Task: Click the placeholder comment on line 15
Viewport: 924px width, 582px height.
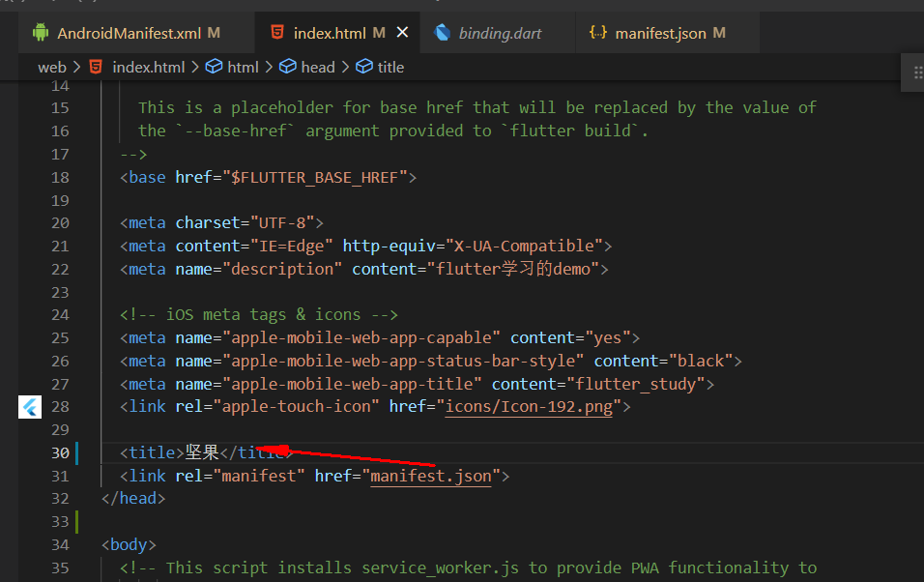Action: 477,108
